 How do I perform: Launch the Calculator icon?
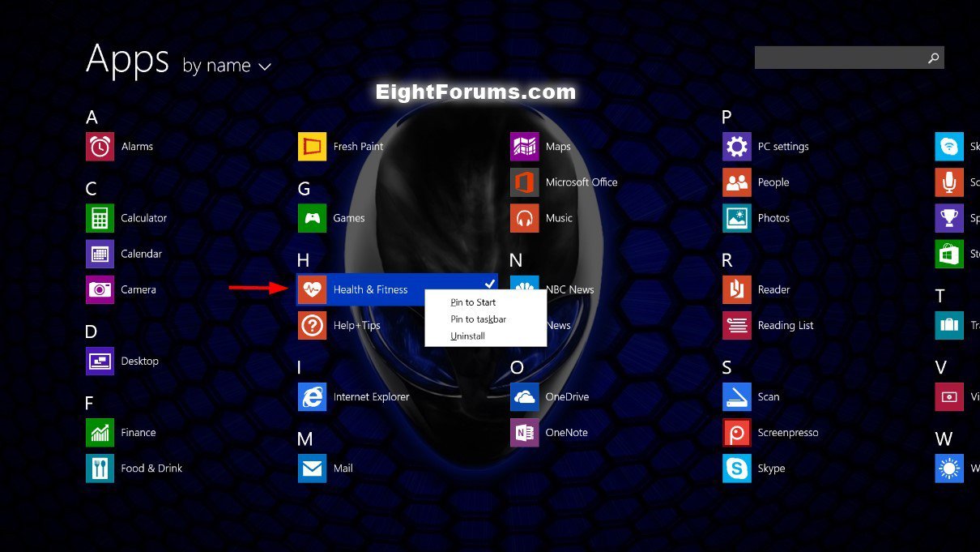(x=100, y=218)
